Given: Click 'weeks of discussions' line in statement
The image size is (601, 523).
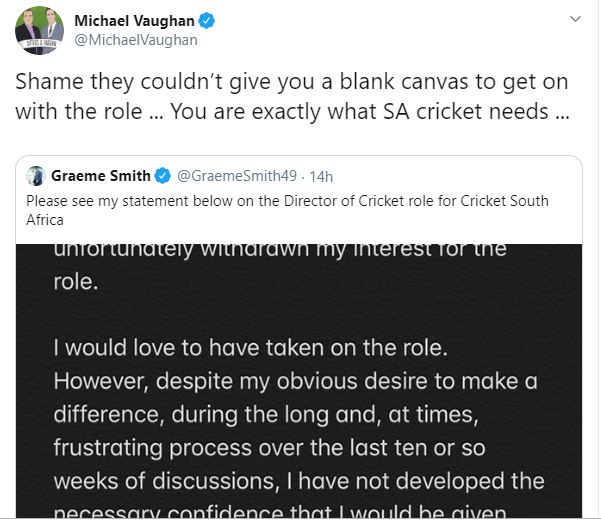Looking at the screenshot, I should (x=299, y=481).
